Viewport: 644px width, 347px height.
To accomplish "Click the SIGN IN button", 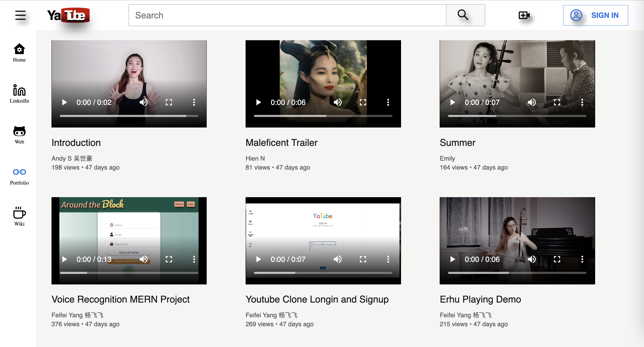I will 595,15.
